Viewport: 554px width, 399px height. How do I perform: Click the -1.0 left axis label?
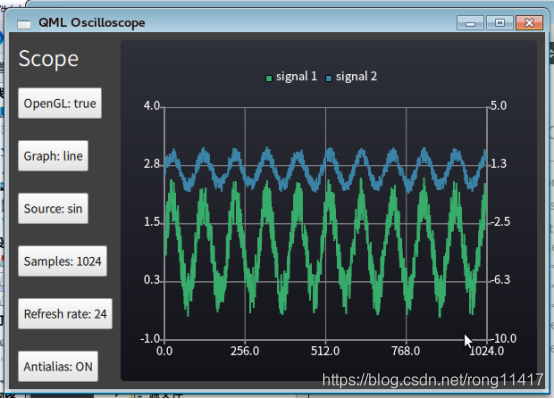coord(151,339)
